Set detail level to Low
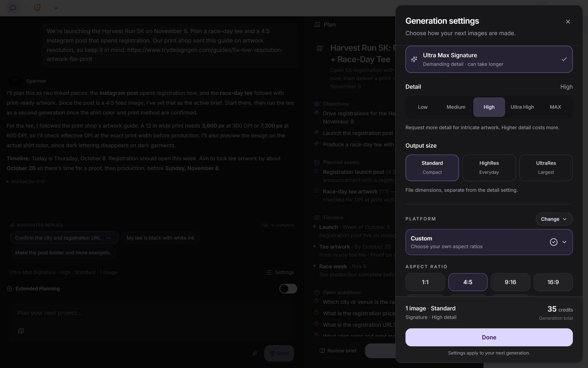 422,107
